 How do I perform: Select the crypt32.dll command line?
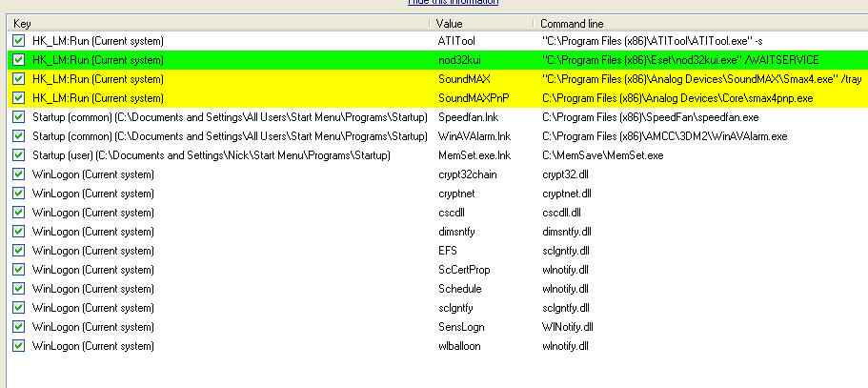[565, 174]
